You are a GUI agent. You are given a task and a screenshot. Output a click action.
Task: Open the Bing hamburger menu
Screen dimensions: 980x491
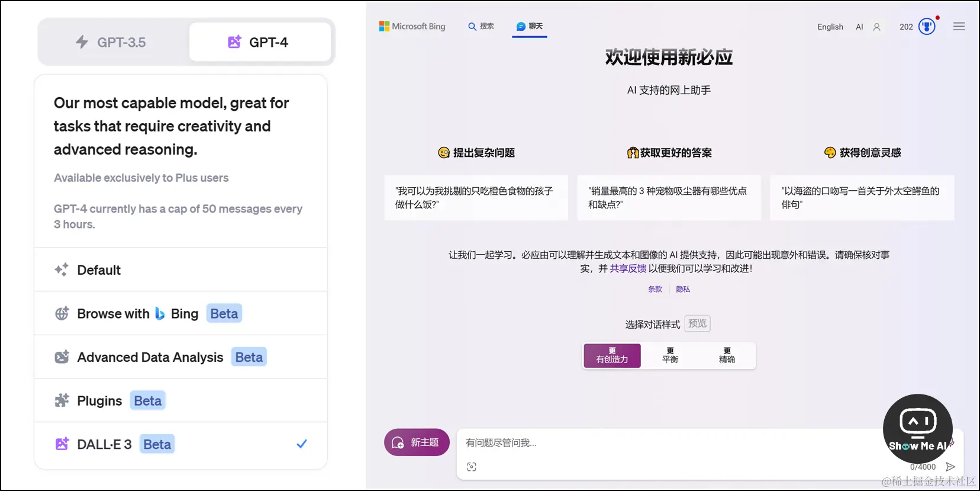(959, 27)
